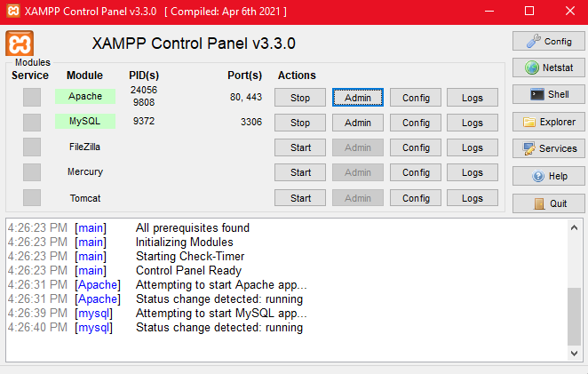
Task: Toggle MySQL service install checkbox
Action: point(32,123)
